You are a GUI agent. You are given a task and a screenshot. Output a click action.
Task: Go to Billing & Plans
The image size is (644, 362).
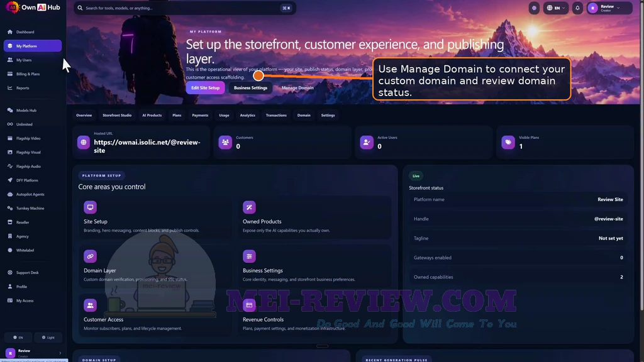33,74
